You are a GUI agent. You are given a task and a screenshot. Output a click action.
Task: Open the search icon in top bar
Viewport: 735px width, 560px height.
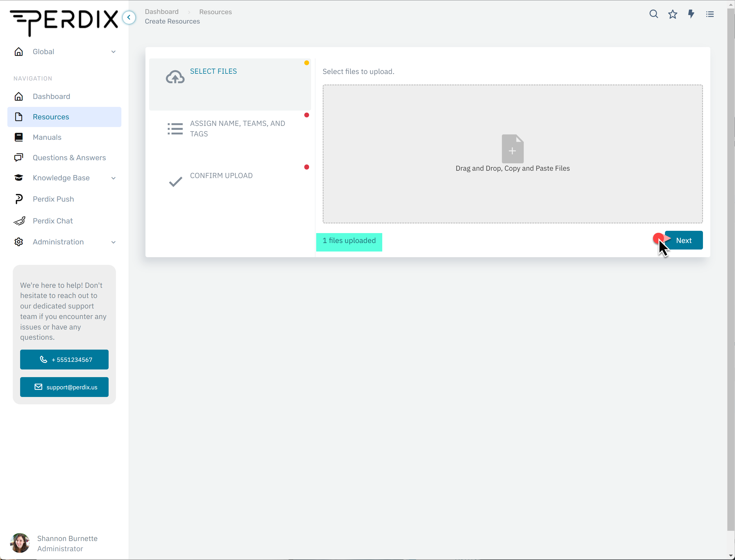point(653,14)
